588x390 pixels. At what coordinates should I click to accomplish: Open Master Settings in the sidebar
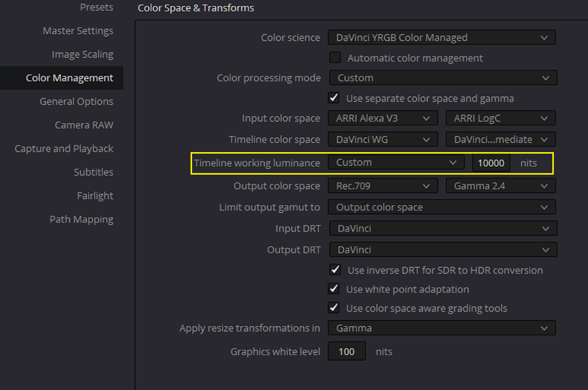[78, 31]
